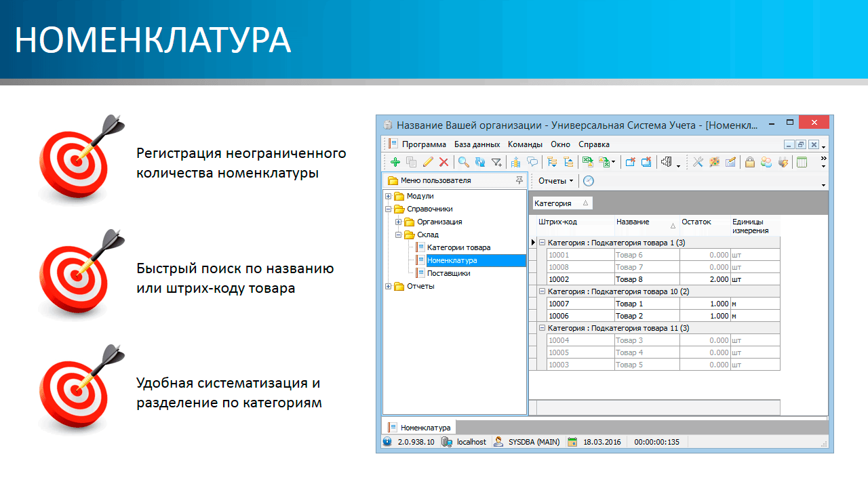Click barcode cell 10001
Image resolution: width=868 pixels, height=488 pixels.
pyautogui.click(x=580, y=255)
